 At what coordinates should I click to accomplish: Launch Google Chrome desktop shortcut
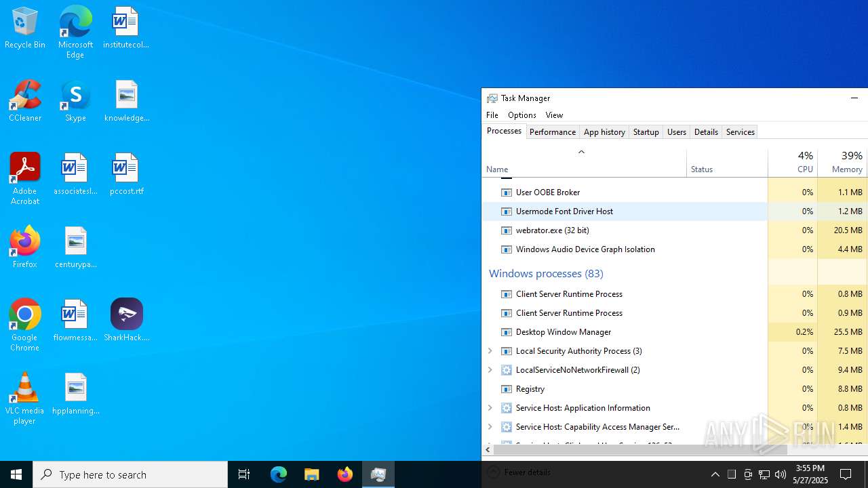coord(25,325)
